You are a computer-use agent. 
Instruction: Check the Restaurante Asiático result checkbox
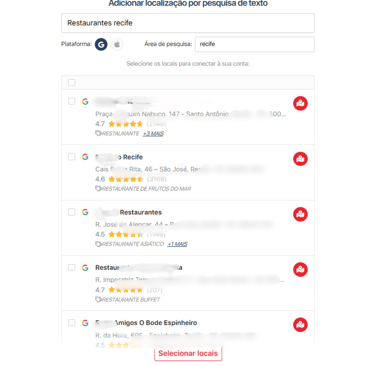click(72, 212)
